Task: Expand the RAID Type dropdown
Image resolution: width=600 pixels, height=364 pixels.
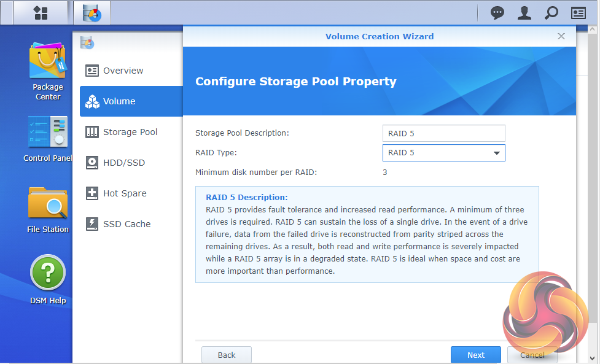Action: pos(443,153)
